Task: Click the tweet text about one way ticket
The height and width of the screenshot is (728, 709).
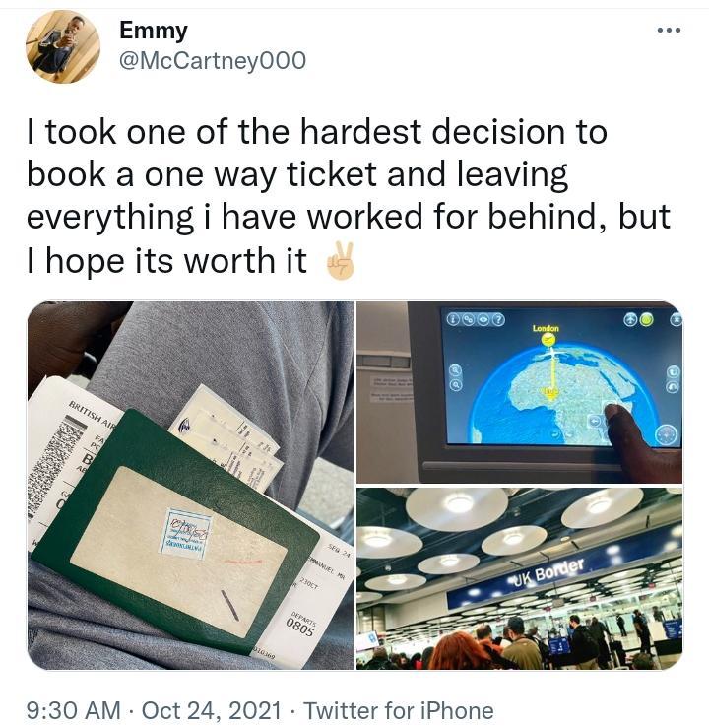Action: [x=348, y=195]
